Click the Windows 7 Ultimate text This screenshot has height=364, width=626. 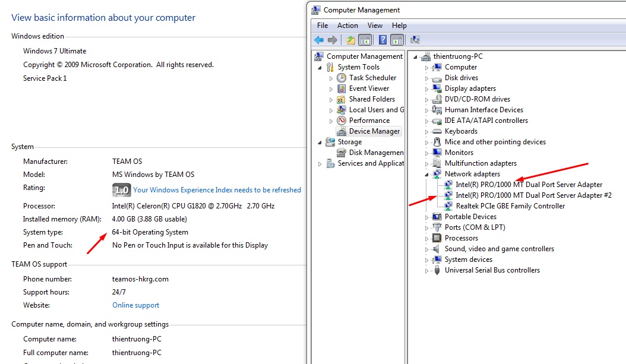pyautogui.click(x=55, y=51)
